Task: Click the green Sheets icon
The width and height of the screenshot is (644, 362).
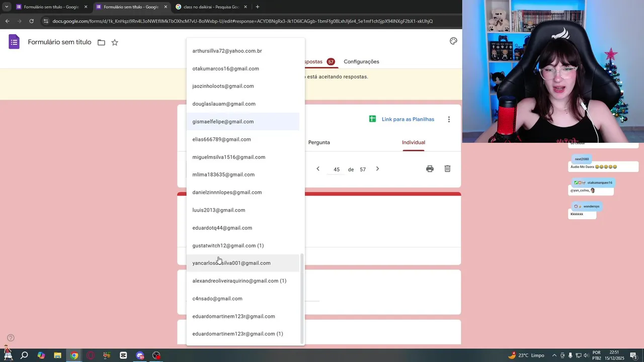Action: 372,119
